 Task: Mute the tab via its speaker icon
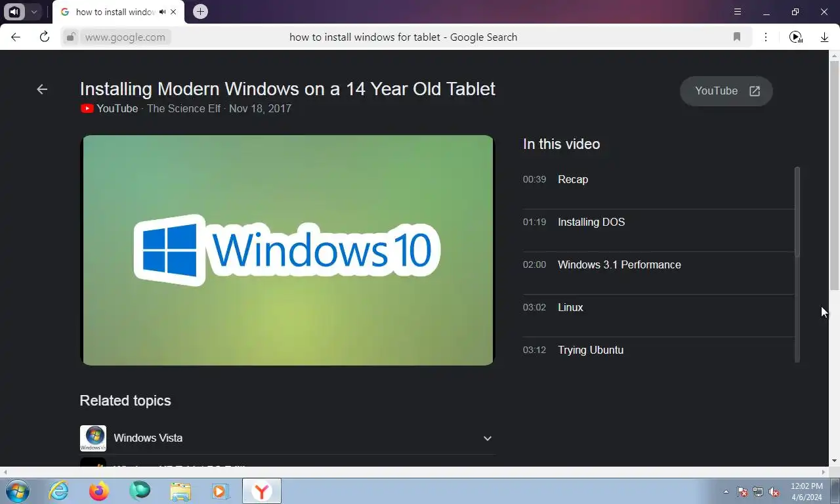click(x=162, y=12)
